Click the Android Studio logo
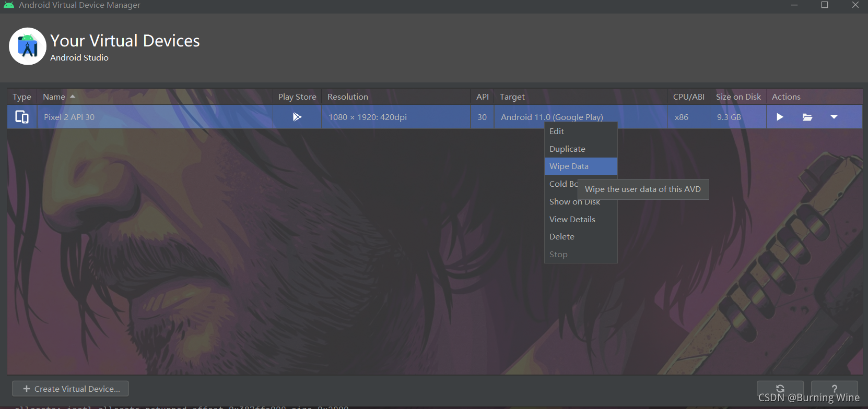Image resolution: width=868 pixels, height=409 pixels. (x=28, y=46)
